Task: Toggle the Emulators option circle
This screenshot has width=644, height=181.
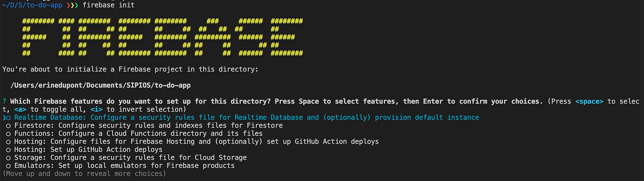Action: point(8,166)
